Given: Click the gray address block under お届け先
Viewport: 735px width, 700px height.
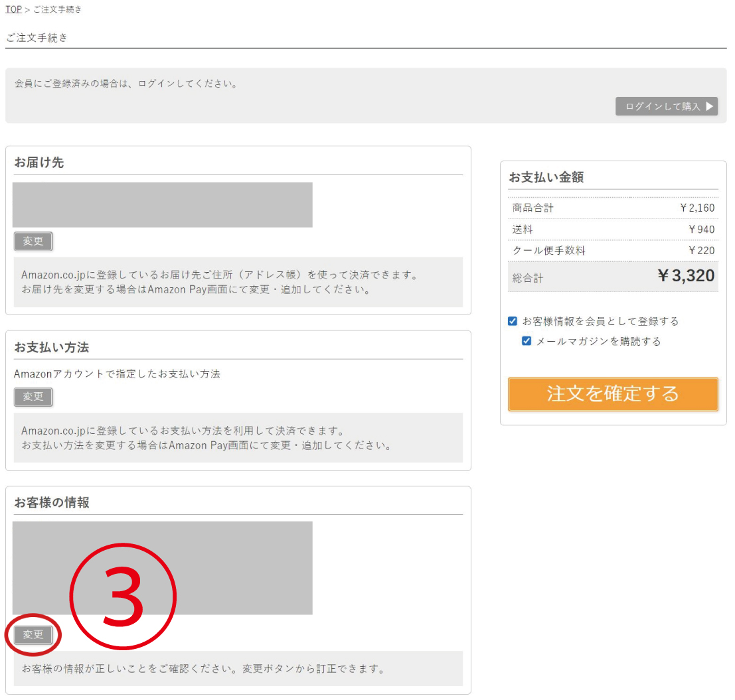Looking at the screenshot, I should [162, 205].
